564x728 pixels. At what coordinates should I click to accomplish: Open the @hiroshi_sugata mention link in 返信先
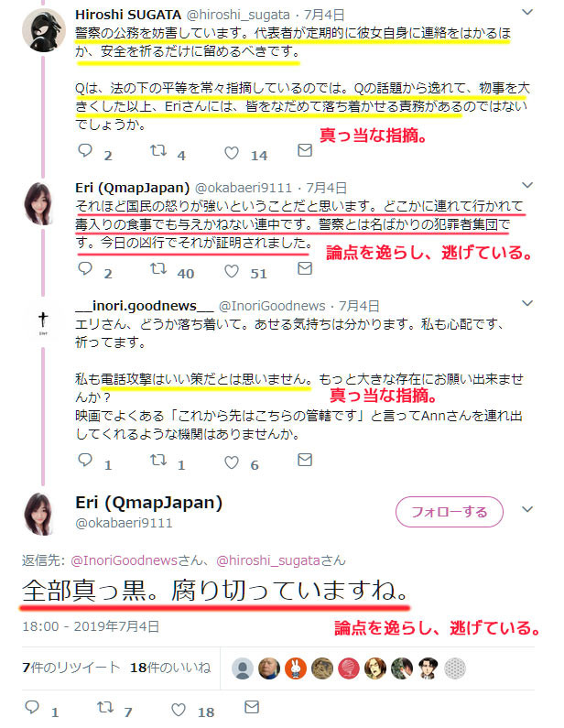click(x=268, y=560)
